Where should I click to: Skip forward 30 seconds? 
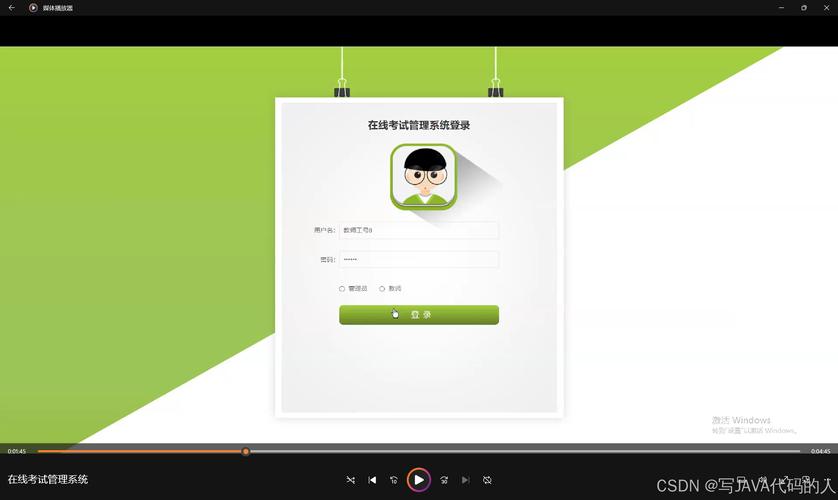444,480
